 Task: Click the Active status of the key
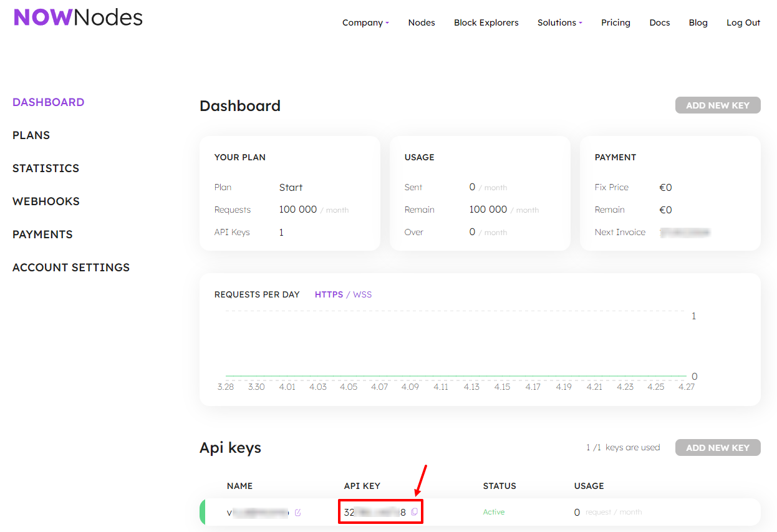click(494, 512)
